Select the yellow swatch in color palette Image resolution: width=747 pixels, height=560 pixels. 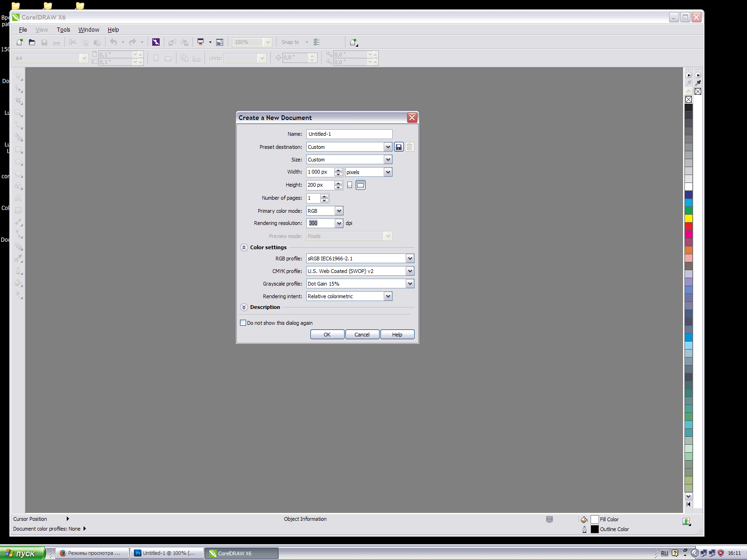click(689, 218)
